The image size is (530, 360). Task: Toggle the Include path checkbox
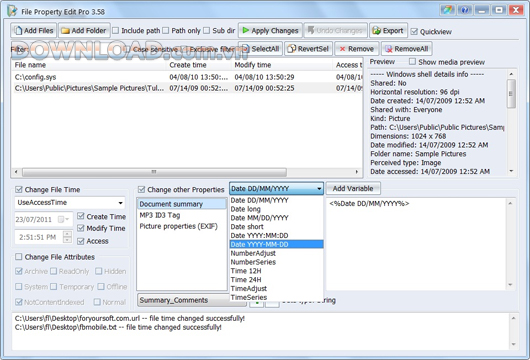(x=116, y=31)
